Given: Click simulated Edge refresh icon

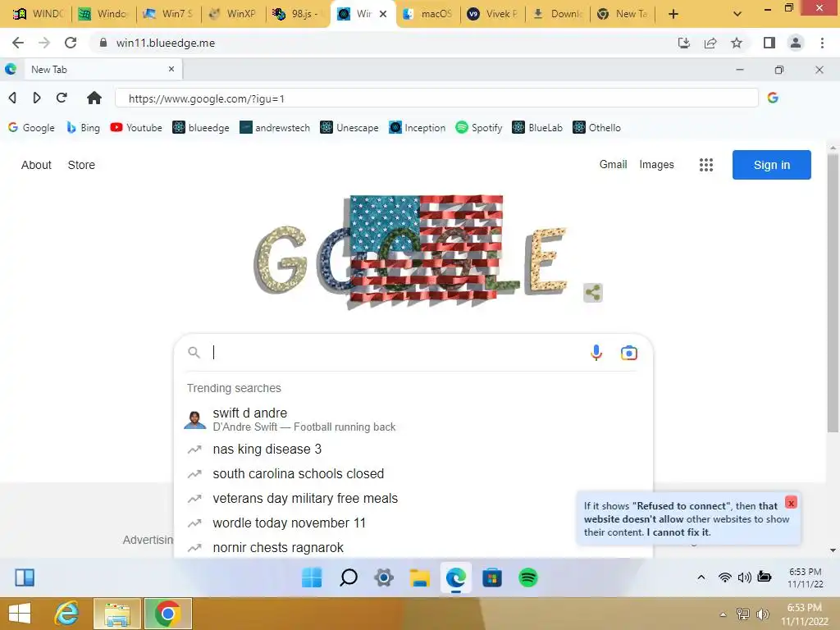Looking at the screenshot, I should pos(62,98).
